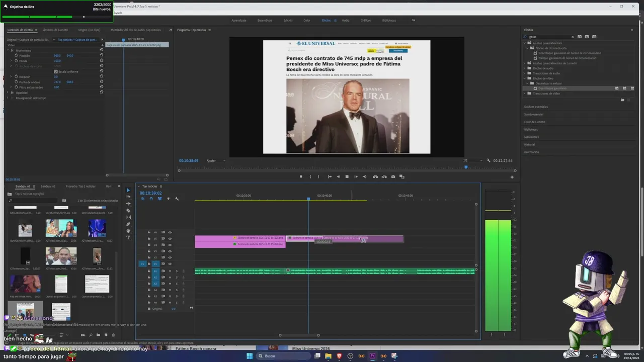The width and height of the screenshot is (644, 362).
Task: Open timeline display settings wrench
Action: [177, 199]
